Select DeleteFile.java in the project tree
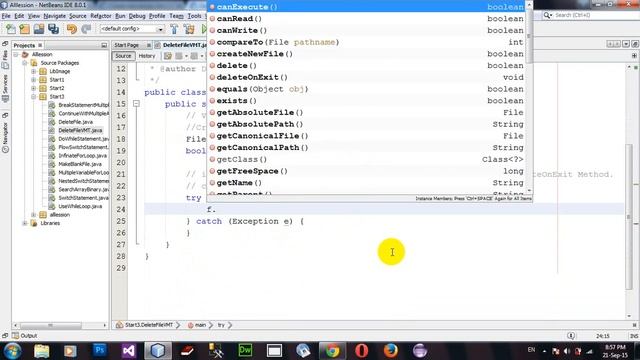Viewport: 640px width, 360px height. click(76, 122)
